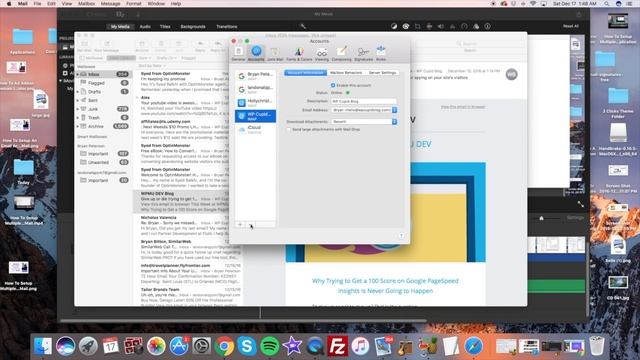Toggle Enable this account checkbox

click(x=333, y=85)
